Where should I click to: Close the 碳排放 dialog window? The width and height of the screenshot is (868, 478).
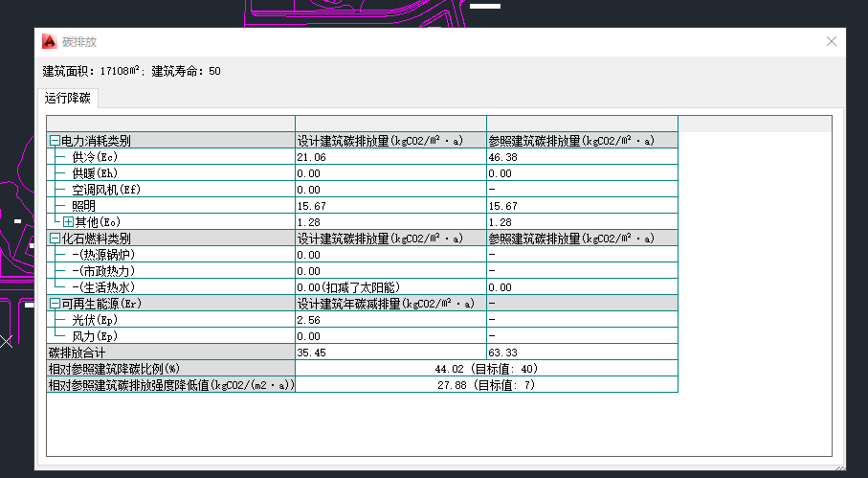click(832, 41)
